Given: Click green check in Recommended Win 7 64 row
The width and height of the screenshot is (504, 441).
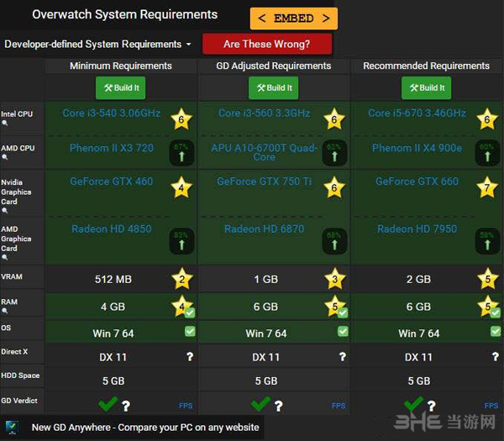Looking at the screenshot, I should 496,331.
